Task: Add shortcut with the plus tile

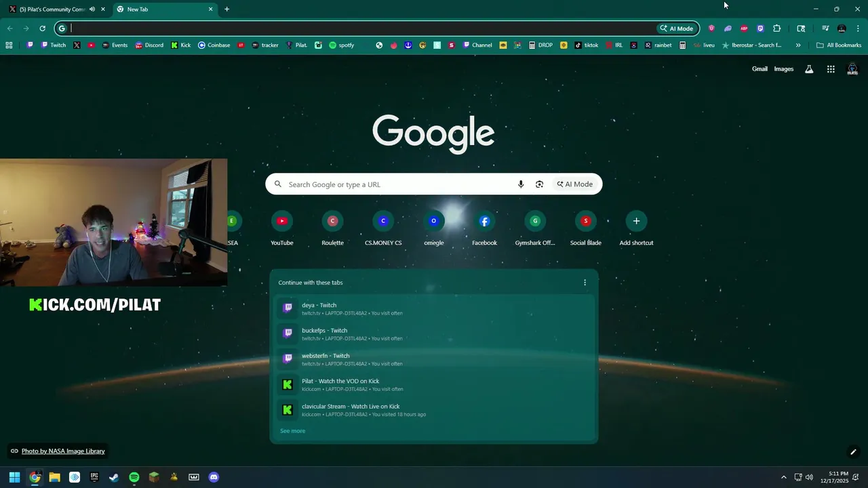Action: 636,228
